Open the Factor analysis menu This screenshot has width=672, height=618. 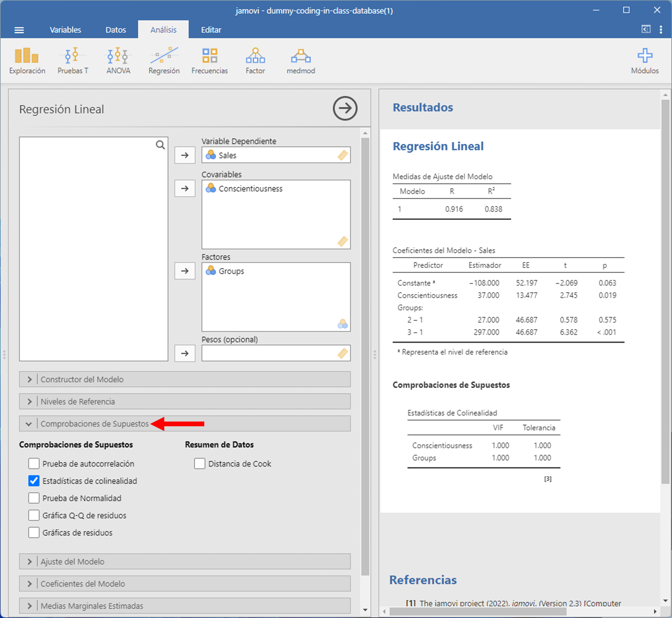(x=255, y=61)
